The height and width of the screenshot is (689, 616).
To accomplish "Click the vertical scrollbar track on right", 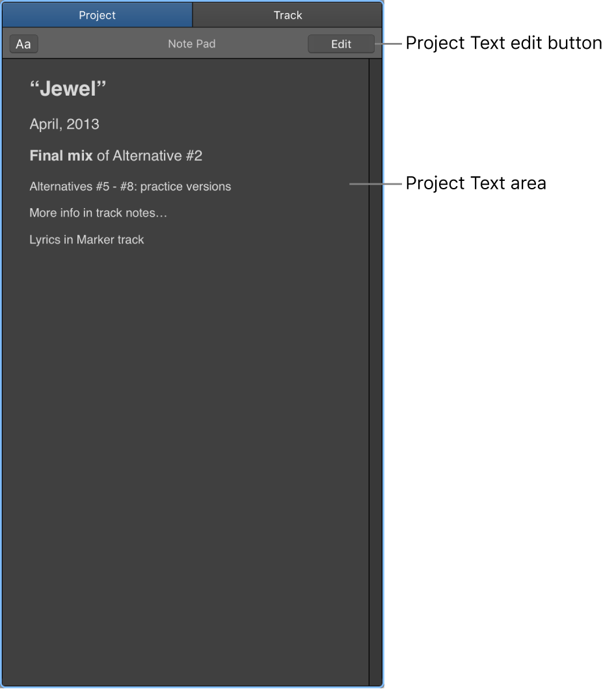I will click(x=375, y=372).
